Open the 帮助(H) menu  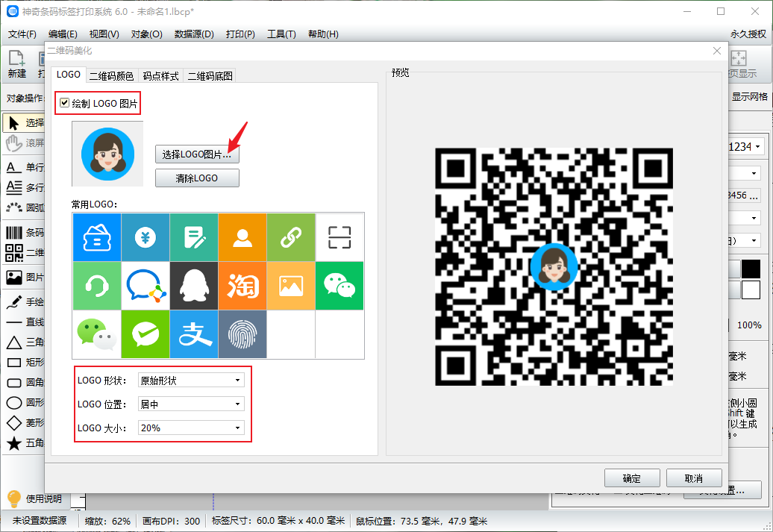pyautogui.click(x=323, y=34)
